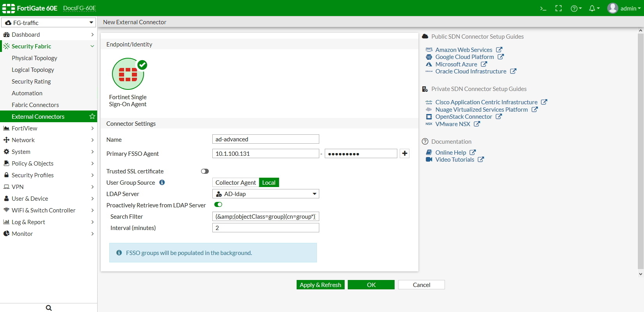Open Online Help documentation link

point(451,152)
